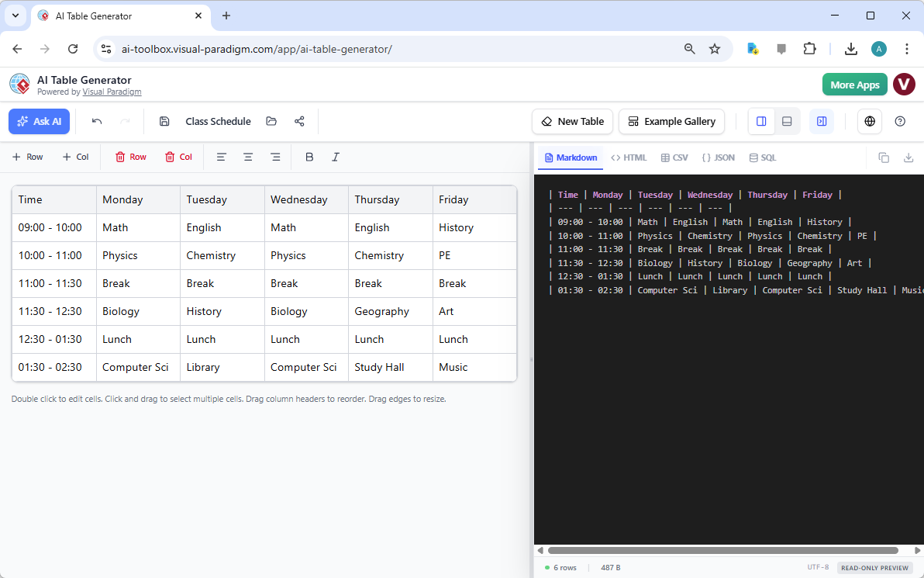Open Chrome's three-dot menu

(x=907, y=48)
